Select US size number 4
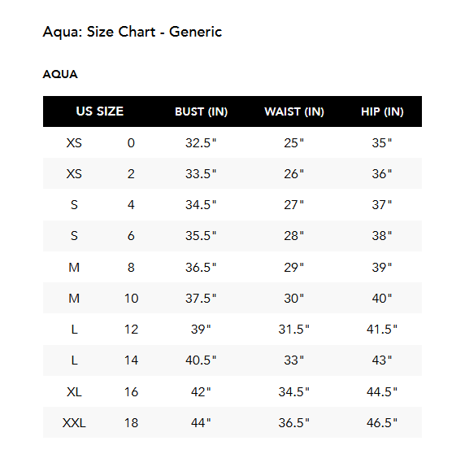The height and width of the screenshot is (476, 465). tap(131, 205)
